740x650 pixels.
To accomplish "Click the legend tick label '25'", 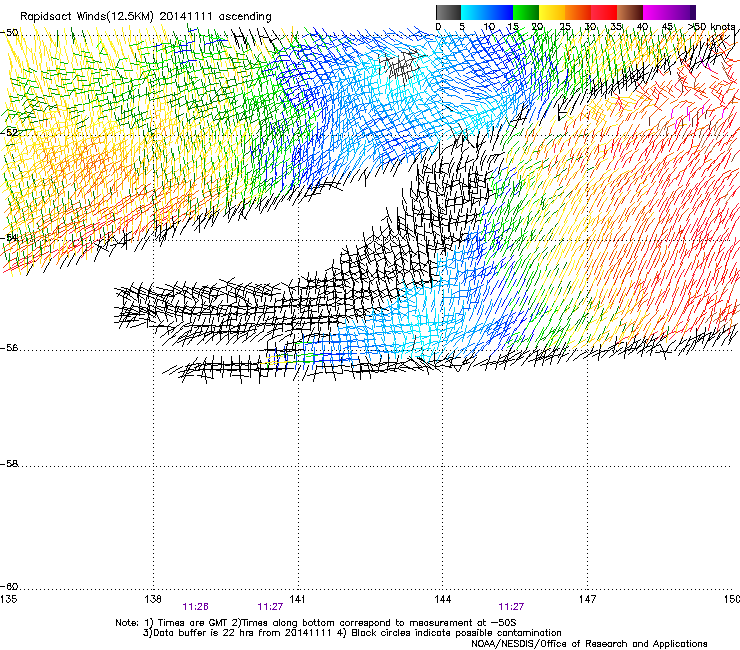I will coord(565,27).
